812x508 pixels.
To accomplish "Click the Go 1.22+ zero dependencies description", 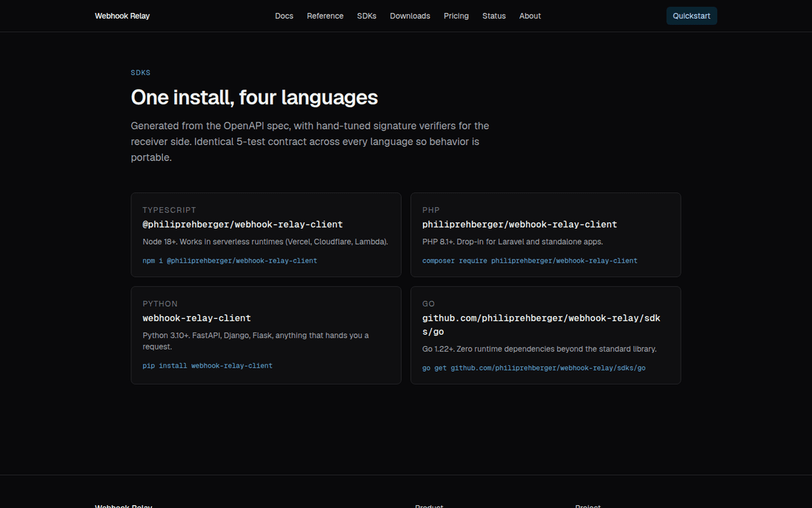I will point(539,350).
